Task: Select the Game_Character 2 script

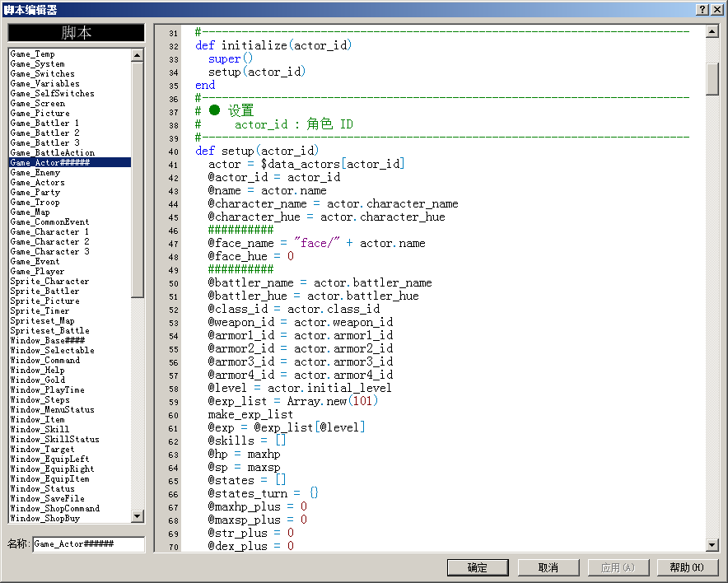Action: pyautogui.click(x=70, y=241)
